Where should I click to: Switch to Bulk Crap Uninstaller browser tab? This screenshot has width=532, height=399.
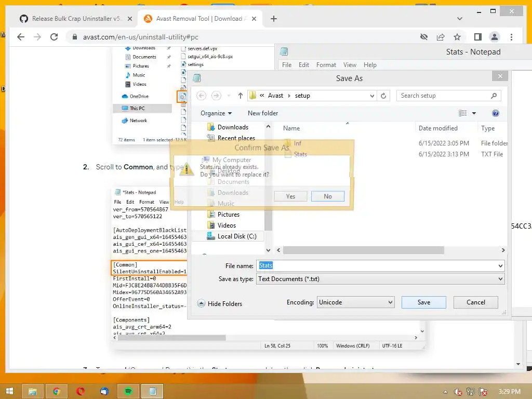(76, 19)
